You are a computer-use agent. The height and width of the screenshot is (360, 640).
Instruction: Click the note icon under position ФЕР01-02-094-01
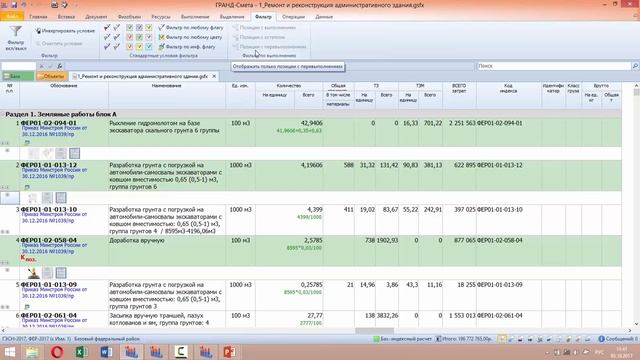point(27,143)
